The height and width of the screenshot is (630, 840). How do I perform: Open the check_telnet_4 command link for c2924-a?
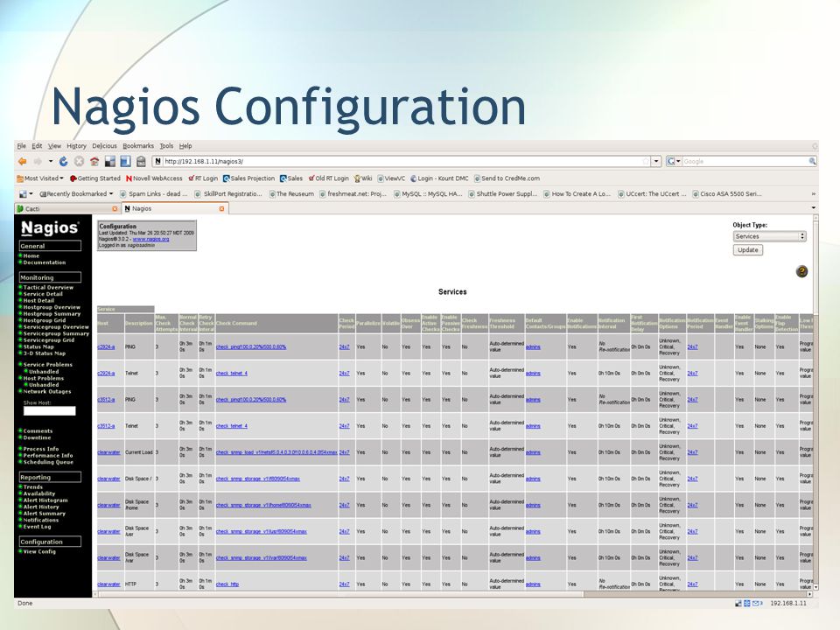coord(231,374)
